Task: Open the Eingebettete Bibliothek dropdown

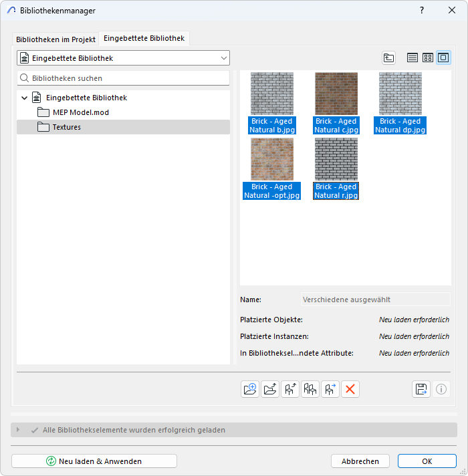Action: click(x=123, y=58)
